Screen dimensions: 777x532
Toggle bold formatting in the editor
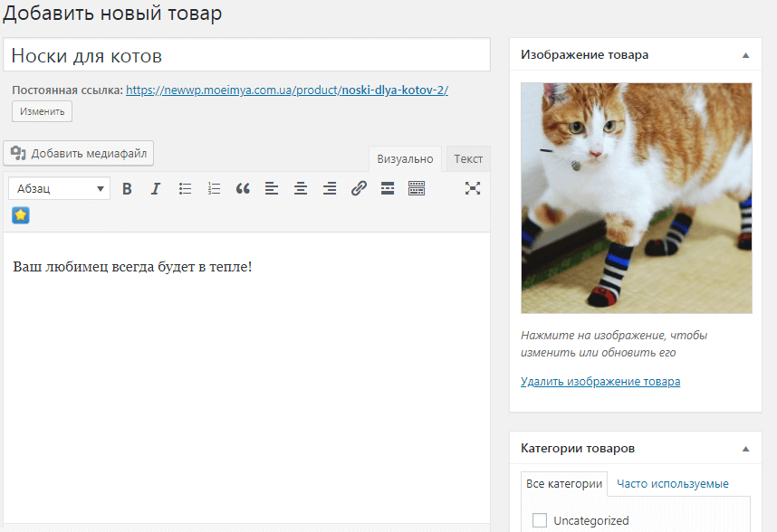click(x=127, y=188)
